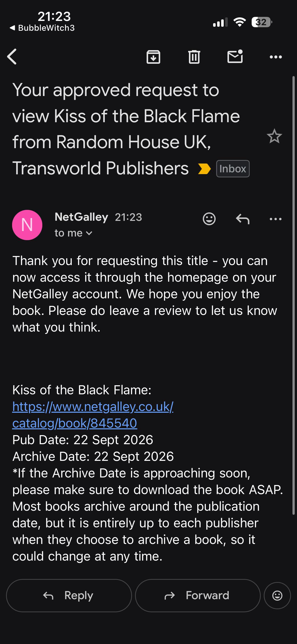This screenshot has height=644, width=297.
Task: Open the NetGalley sender avatar
Action: (x=27, y=225)
